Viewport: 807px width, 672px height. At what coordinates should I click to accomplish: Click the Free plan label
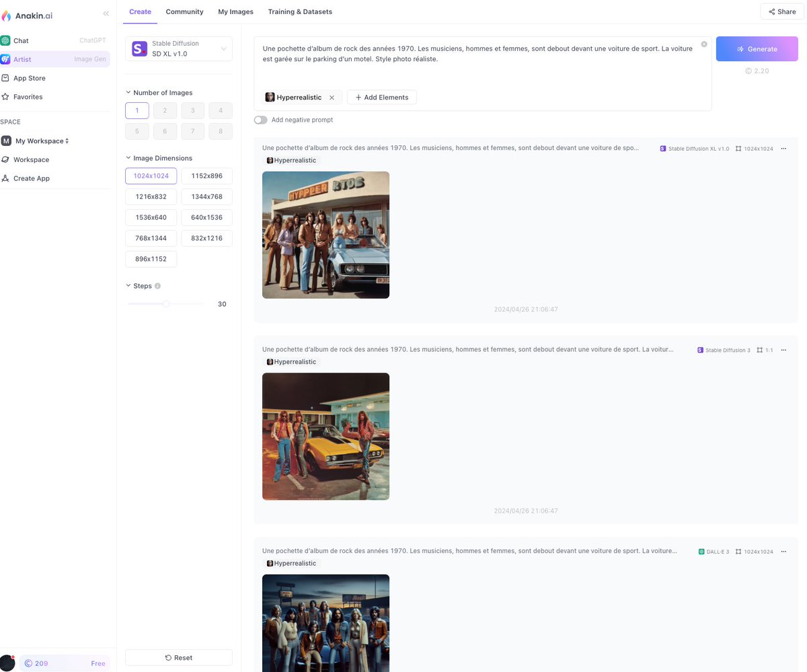point(98,663)
